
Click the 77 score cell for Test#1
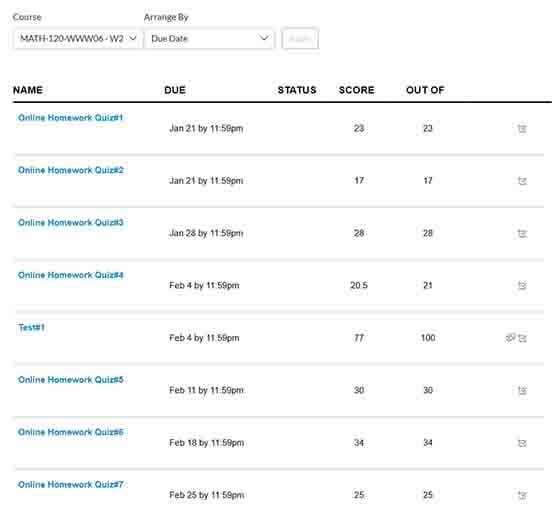click(359, 338)
